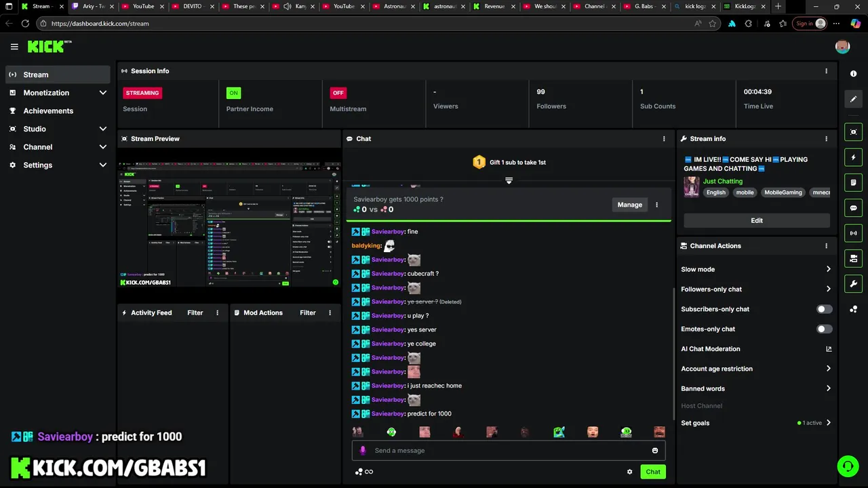Click the MobileGaming stream tag
Viewport: 868px width, 488px height.
(x=783, y=192)
